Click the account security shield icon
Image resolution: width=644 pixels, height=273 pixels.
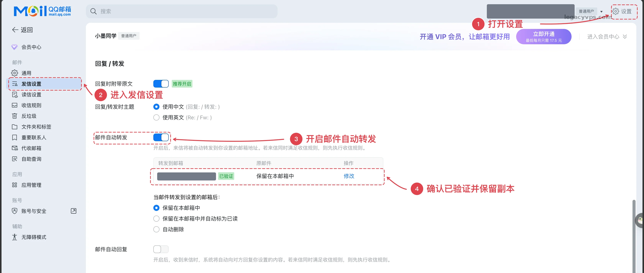pos(15,211)
